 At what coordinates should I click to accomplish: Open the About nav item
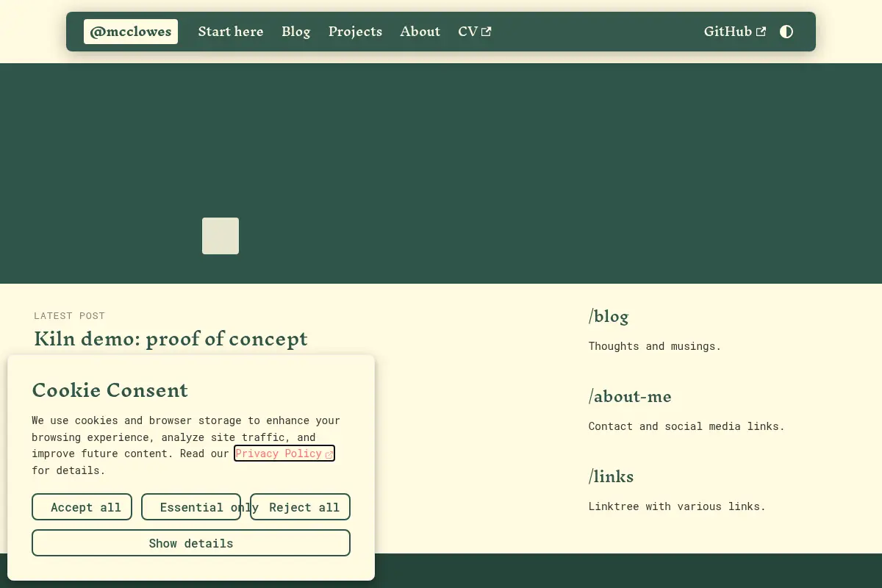420,32
